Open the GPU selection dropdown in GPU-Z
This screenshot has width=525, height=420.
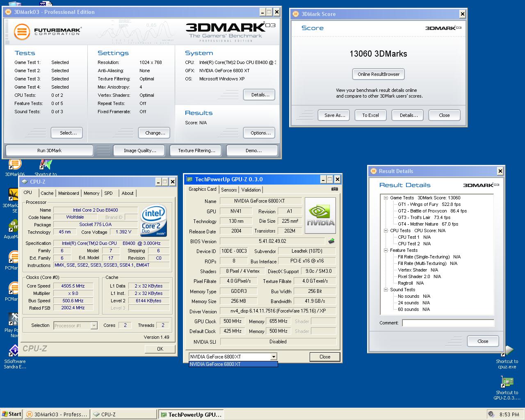pyautogui.click(x=274, y=357)
